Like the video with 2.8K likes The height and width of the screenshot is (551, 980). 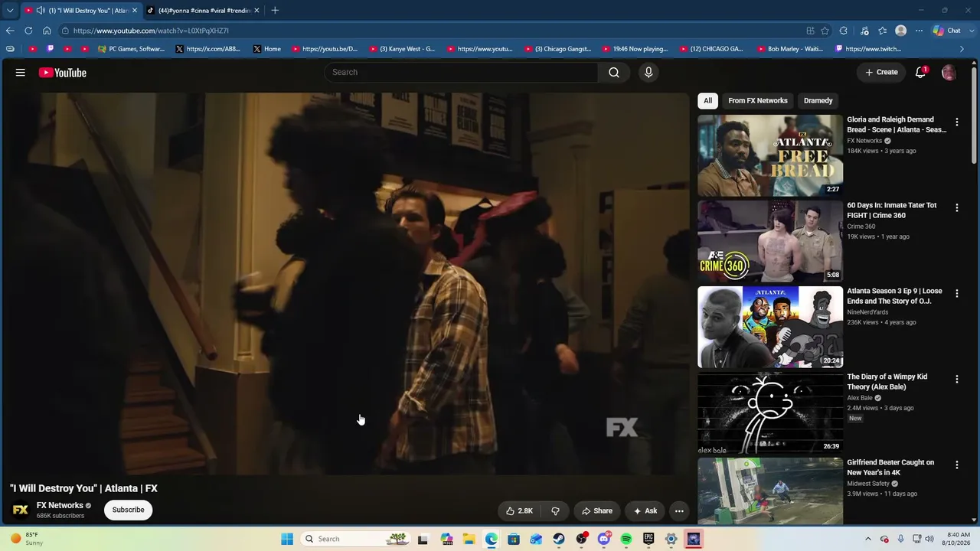(x=519, y=510)
